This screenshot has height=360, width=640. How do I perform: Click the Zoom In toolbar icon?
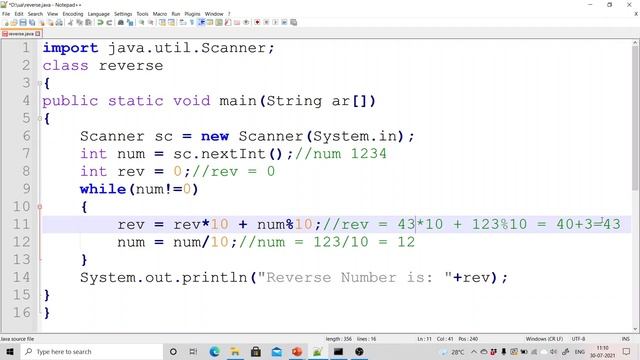tap(142, 23)
